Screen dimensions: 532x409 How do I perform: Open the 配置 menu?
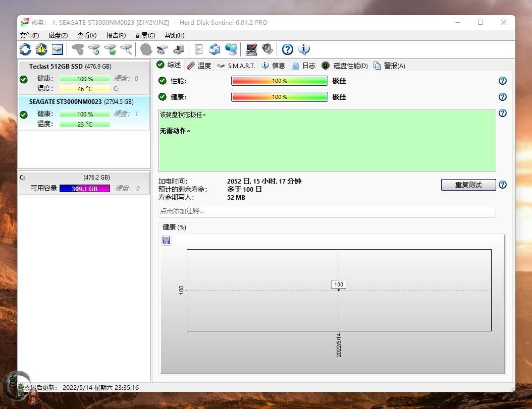point(145,35)
